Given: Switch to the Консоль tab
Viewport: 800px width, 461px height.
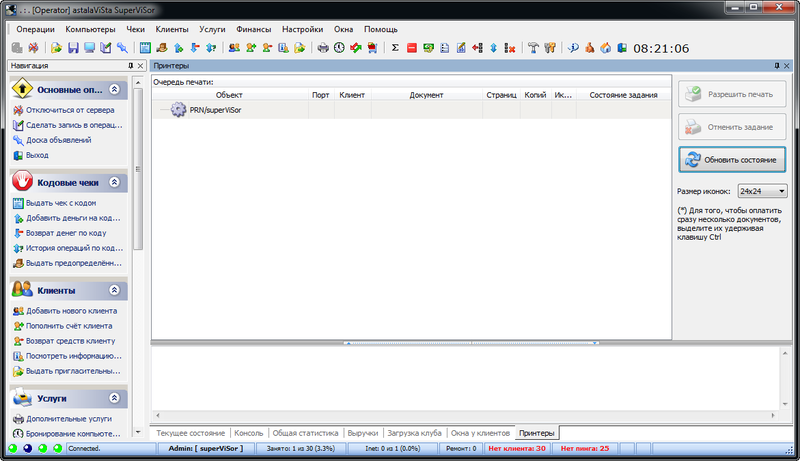Looking at the screenshot, I should (248, 433).
